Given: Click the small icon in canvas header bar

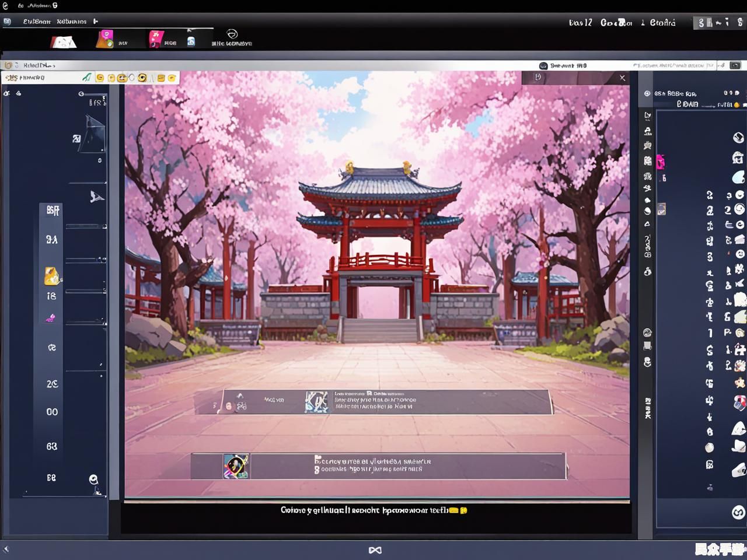Looking at the screenshot, I should coord(538,77).
